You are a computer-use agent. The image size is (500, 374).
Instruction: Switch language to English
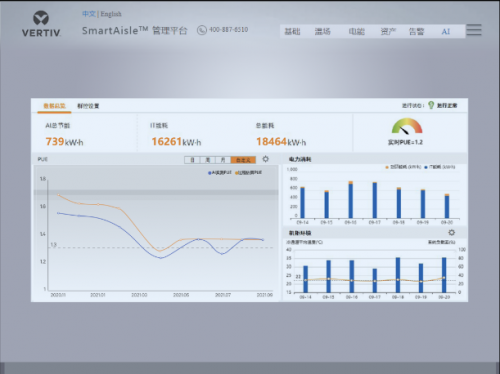click(111, 14)
